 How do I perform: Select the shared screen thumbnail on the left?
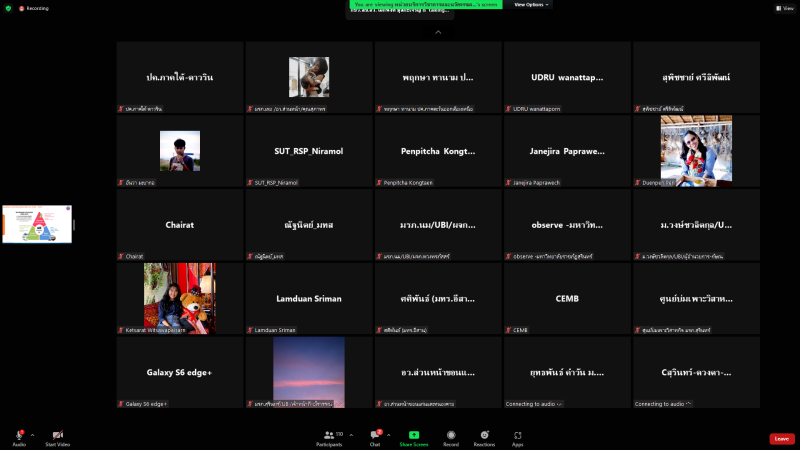click(37, 224)
